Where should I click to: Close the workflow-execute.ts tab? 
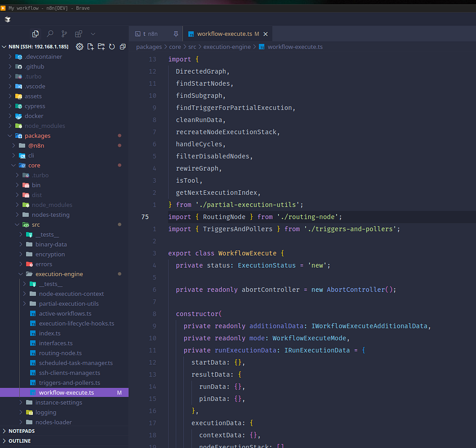pos(266,34)
